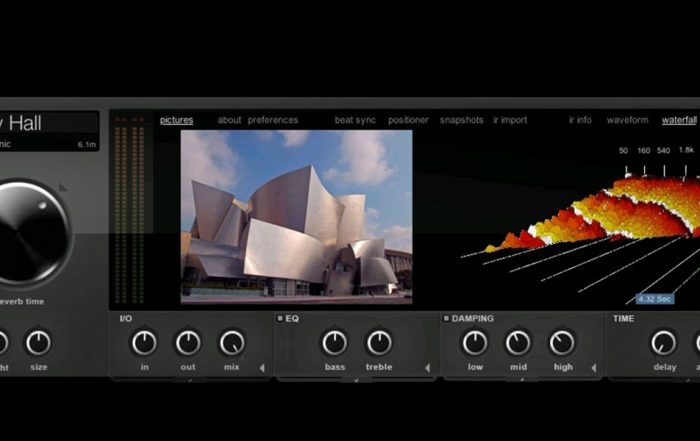This screenshot has width=700, height=441.
Task: Click the Hall preset name display
Action: click(47, 123)
